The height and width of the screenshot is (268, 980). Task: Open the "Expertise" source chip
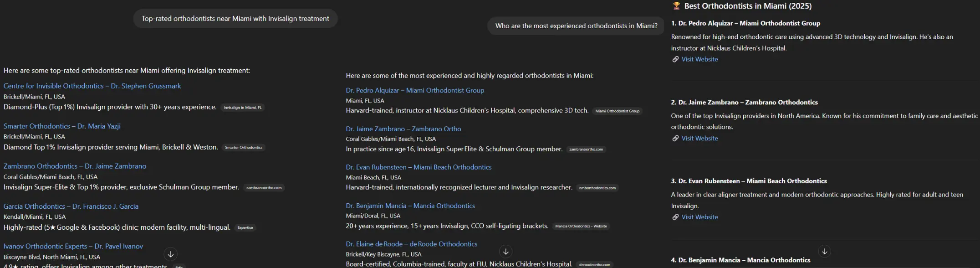(245, 227)
